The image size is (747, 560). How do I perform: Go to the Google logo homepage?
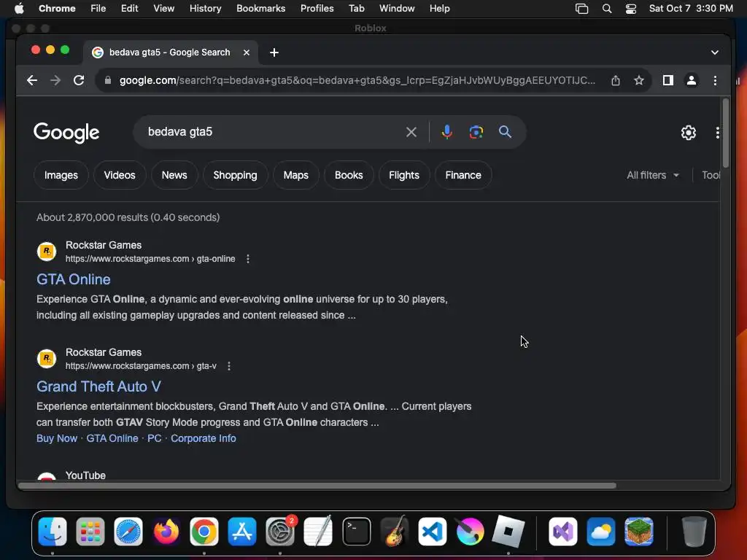pos(66,133)
